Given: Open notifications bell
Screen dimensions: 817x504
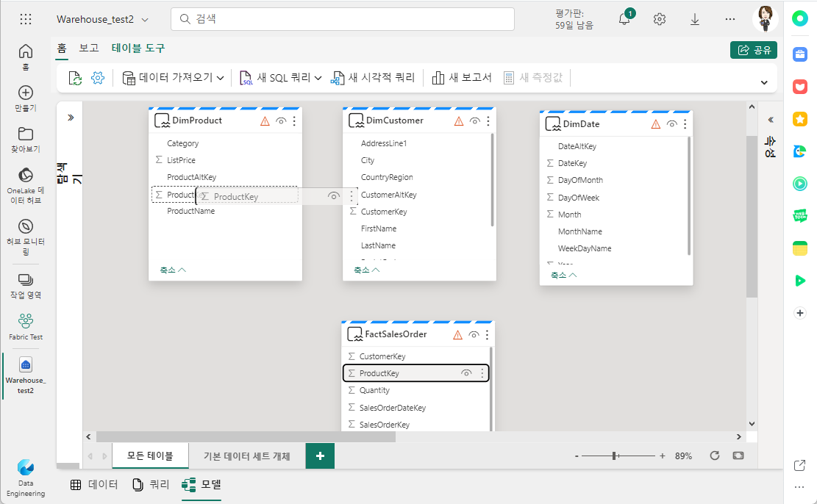Looking at the screenshot, I should [x=624, y=19].
